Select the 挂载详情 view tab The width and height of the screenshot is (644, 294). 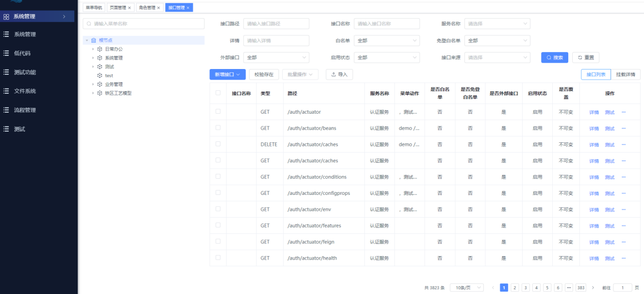626,74
